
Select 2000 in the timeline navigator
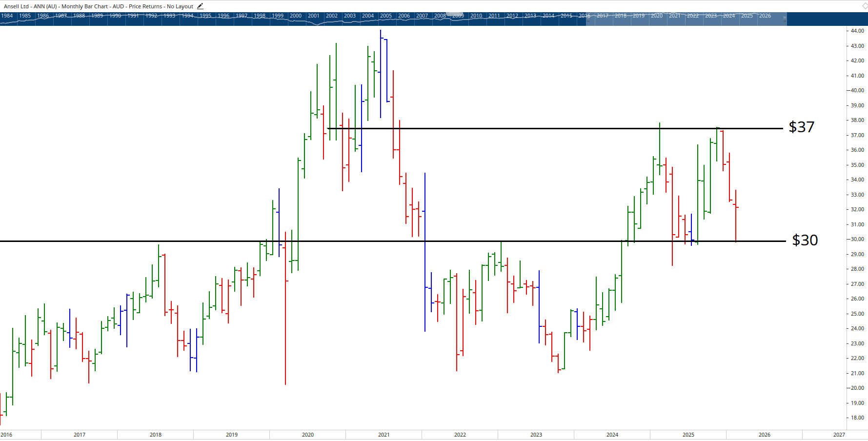[296, 16]
